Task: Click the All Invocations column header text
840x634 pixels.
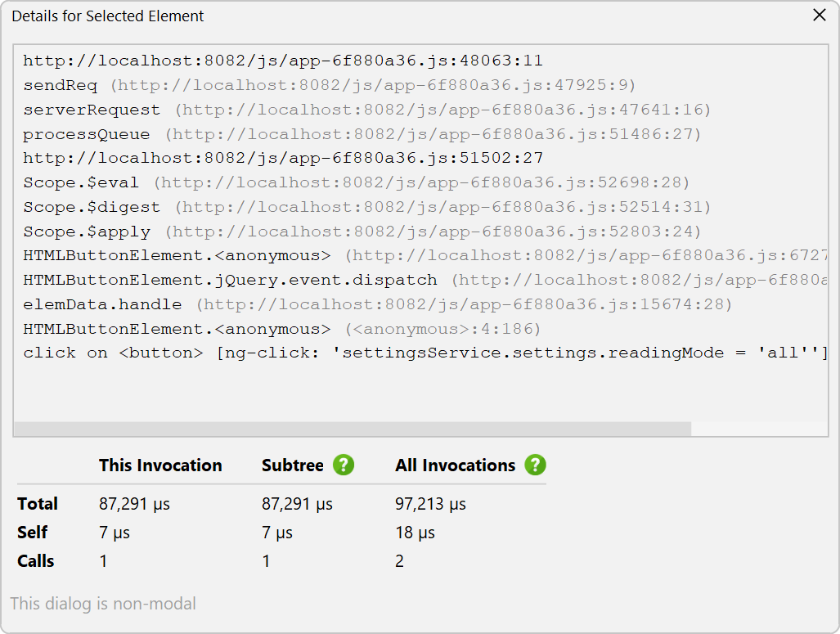Action: 455,465
